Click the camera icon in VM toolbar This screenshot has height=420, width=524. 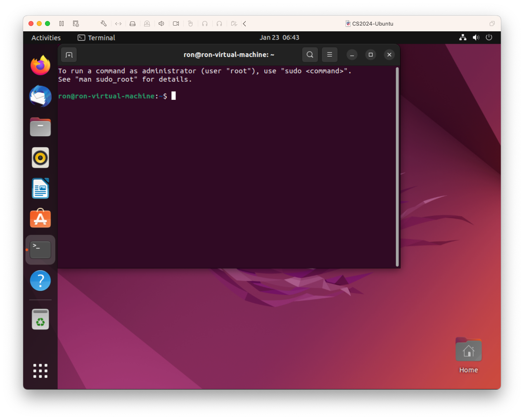click(176, 24)
